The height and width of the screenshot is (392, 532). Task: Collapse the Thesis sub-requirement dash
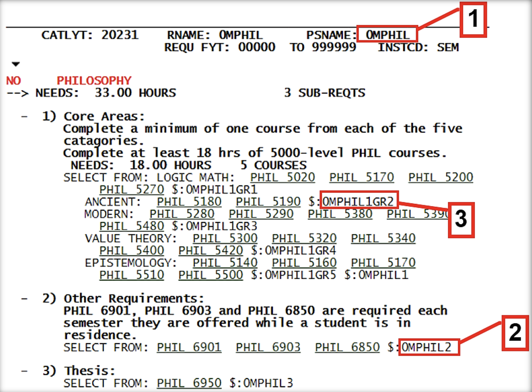[24, 371]
